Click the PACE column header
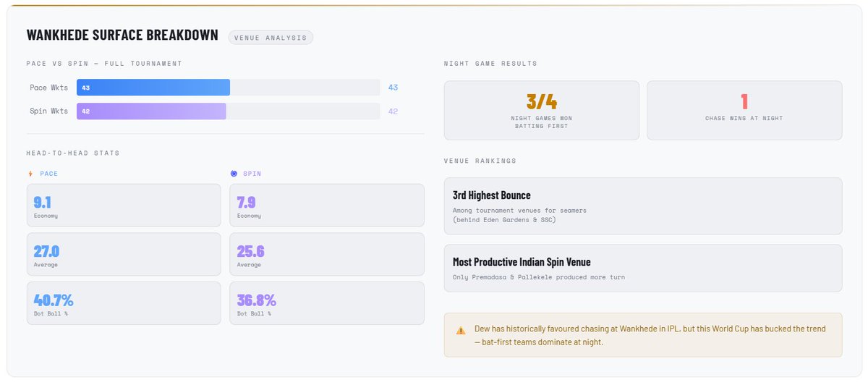This screenshot has height=385, width=868. coord(49,174)
